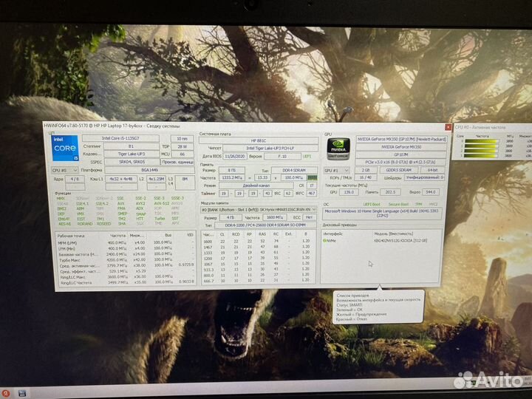Click the video clock 544.0 field

click(x=431, y=192)
